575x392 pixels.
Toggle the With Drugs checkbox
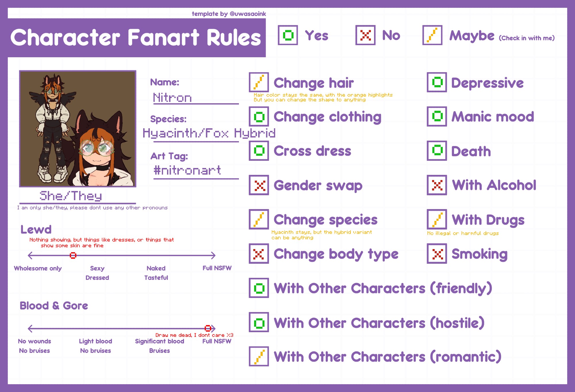pos(437,219)
